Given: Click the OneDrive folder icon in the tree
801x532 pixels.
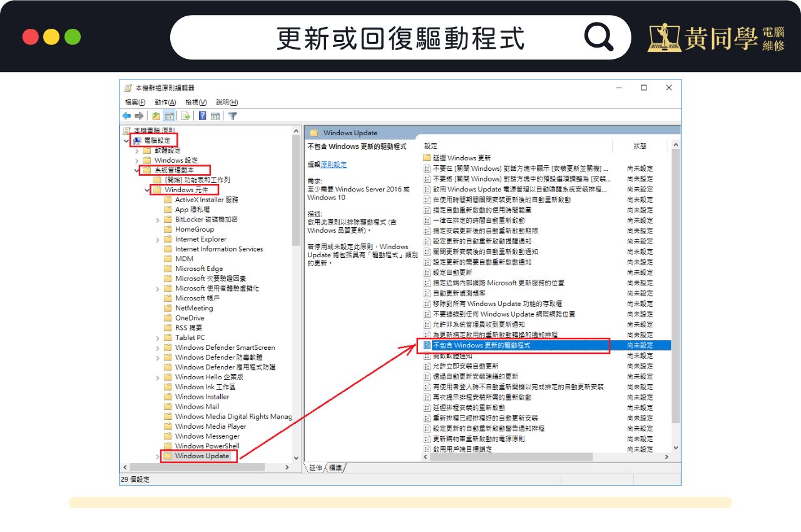Looking at the screenshot, I should [168, 318].
